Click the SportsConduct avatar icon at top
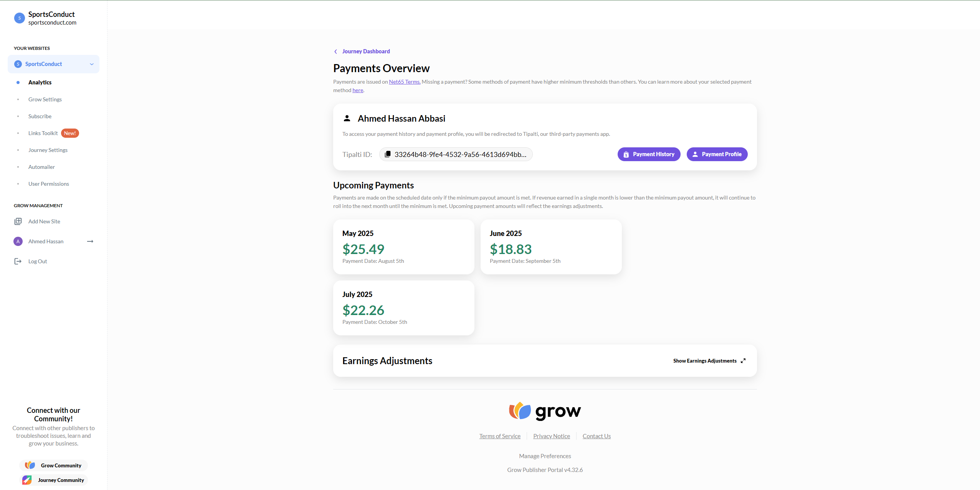 [x=19, y=18]
